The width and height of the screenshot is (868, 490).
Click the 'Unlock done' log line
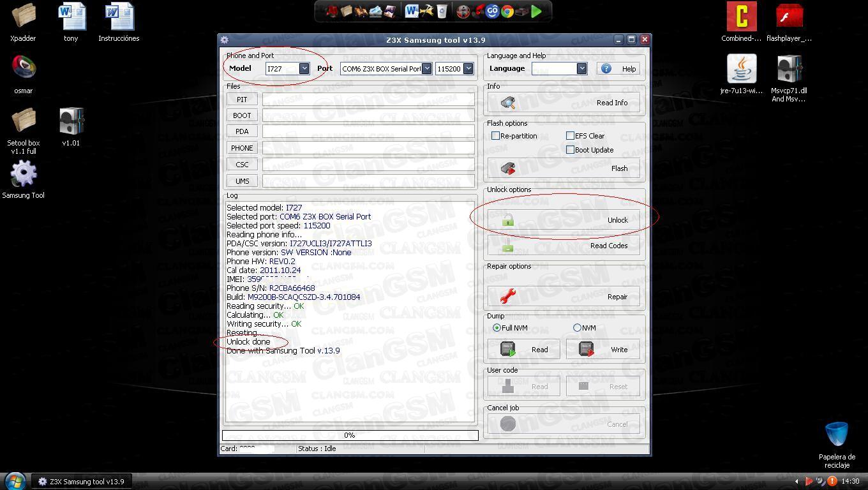[x=248, y=342]
